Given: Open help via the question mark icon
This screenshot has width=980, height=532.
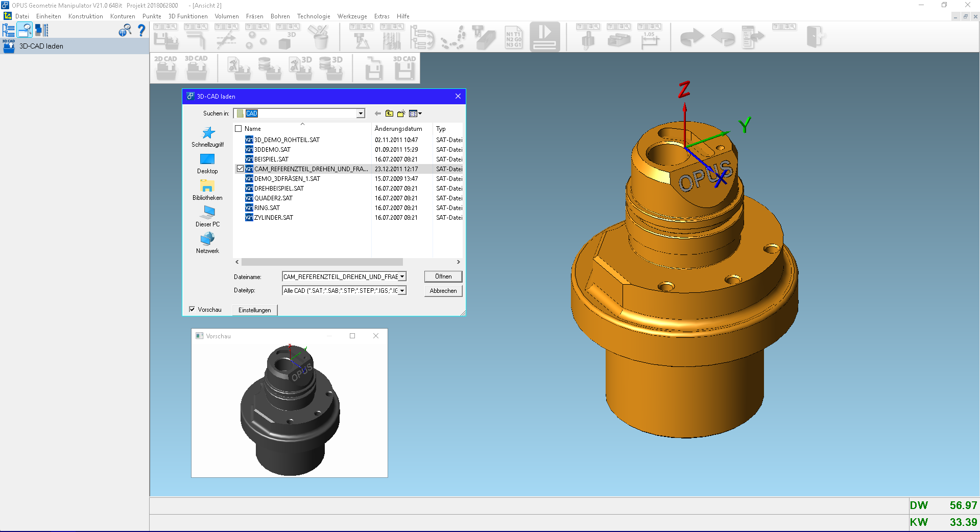Looking at the screenshot, I should click(141, 31).
